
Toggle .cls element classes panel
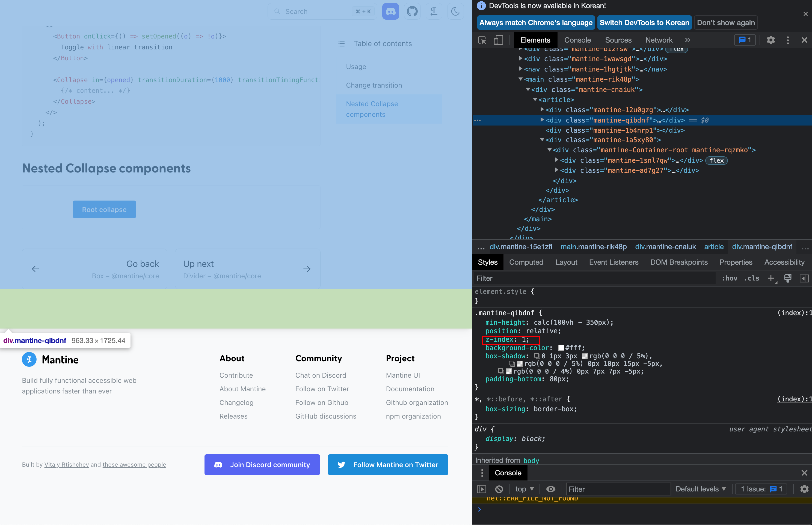pyautogui.click(x=752, y=278)
